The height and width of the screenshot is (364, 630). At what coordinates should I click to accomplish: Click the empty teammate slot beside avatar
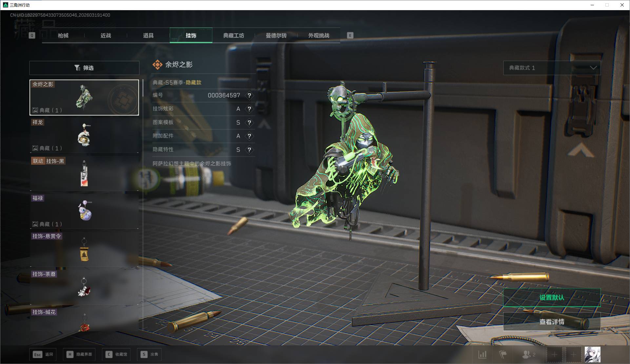573,355
